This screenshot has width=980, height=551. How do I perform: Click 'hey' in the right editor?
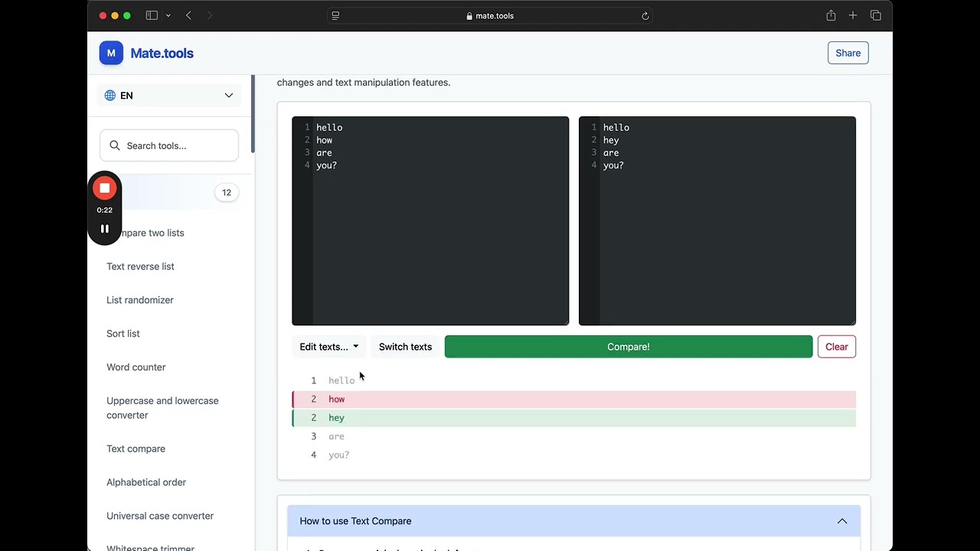611,140
